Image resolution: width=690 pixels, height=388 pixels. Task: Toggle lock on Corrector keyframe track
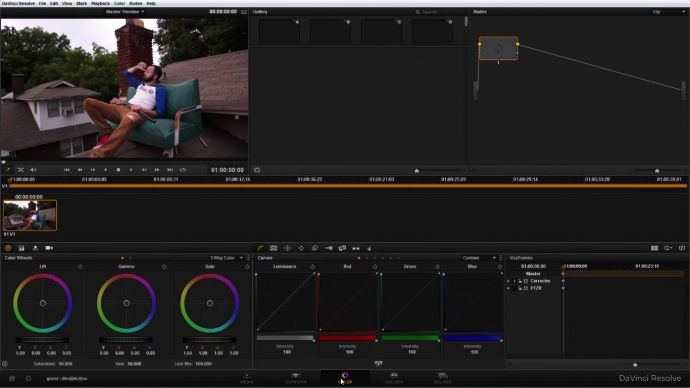point(520,281)
